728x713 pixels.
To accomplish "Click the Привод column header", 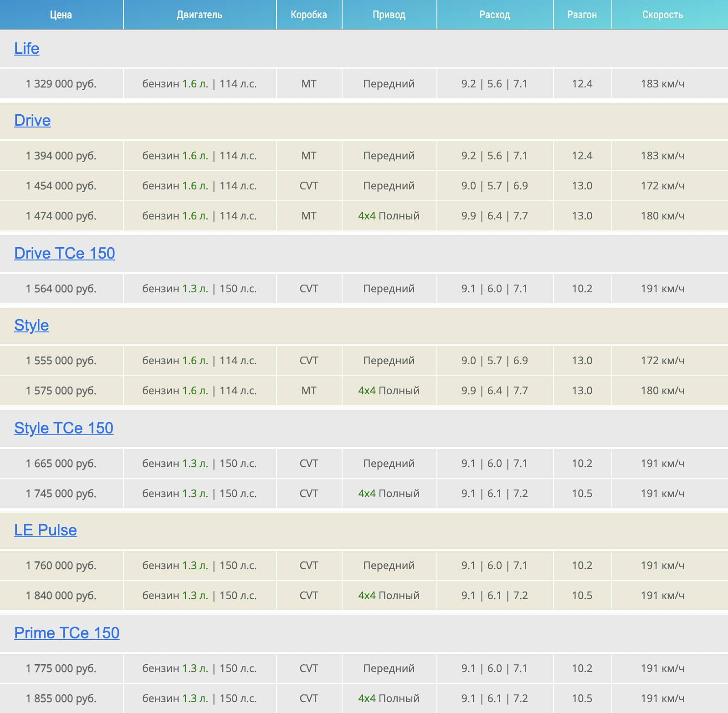I will [389, 15].
